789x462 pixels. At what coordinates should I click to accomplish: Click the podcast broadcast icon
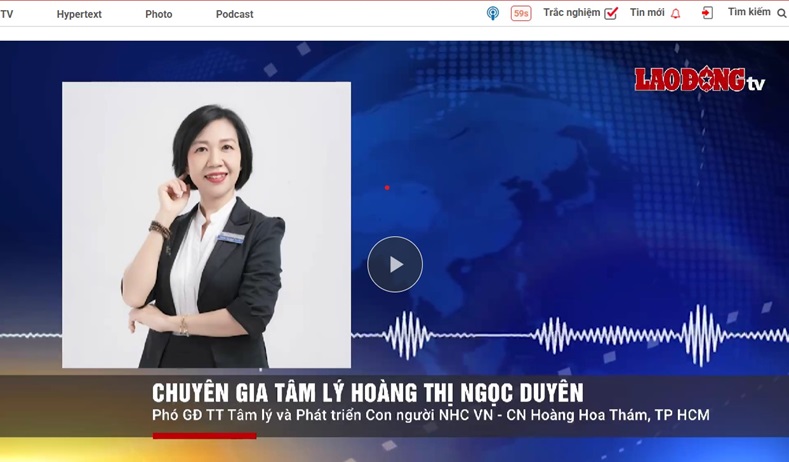pyautogui.click(x=493, y=13)
